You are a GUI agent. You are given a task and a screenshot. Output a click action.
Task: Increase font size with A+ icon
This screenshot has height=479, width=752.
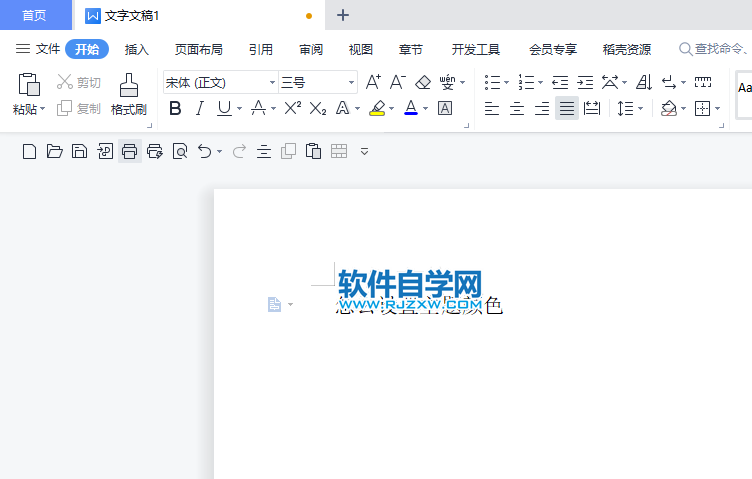pos(373,82)
